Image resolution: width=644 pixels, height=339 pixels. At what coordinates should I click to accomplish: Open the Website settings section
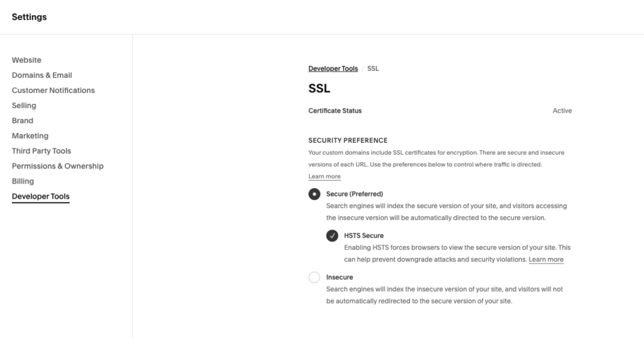(26, 60)
